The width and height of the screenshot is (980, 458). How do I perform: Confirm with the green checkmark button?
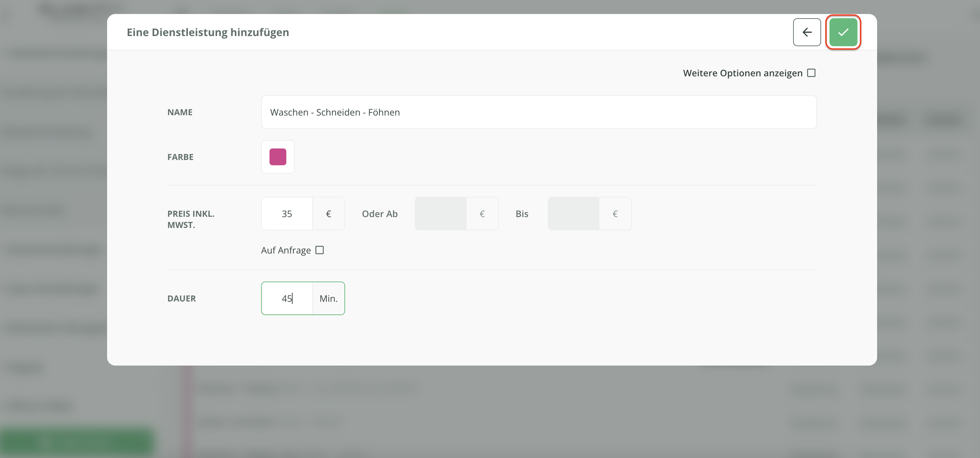[843, 32]
